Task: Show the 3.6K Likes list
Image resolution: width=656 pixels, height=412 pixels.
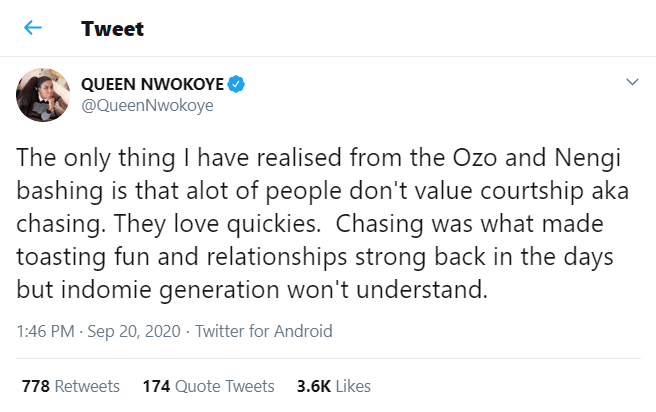Action: coord(334,385)
